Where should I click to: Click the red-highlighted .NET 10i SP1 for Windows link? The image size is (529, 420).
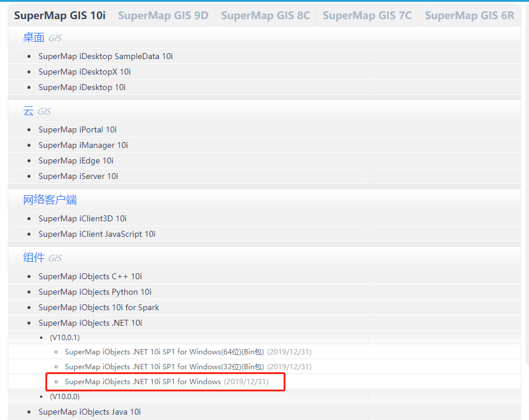(142, 381)
